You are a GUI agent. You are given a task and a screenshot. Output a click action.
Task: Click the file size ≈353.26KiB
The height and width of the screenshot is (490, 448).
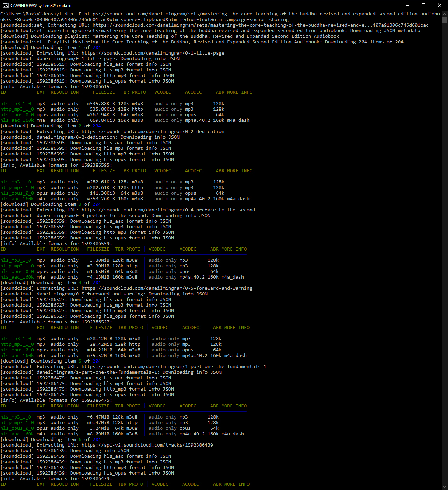(101, 199)
